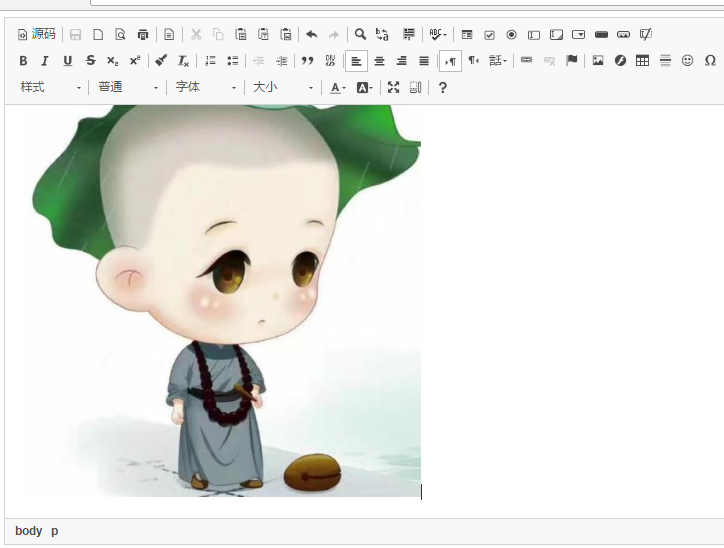Insert a hyperlink
Image resolution: width=724 pixels, height=548 pixels.
coord(526,61)
